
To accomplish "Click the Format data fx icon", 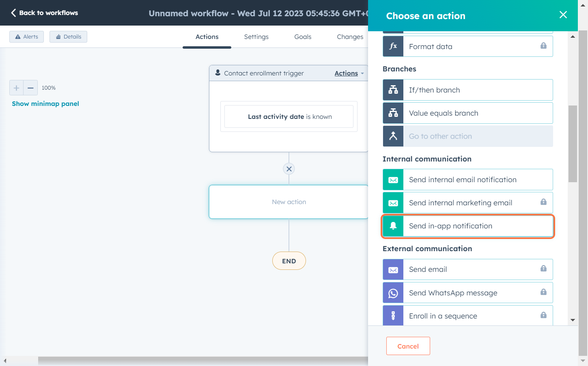I will pos(393,46).
